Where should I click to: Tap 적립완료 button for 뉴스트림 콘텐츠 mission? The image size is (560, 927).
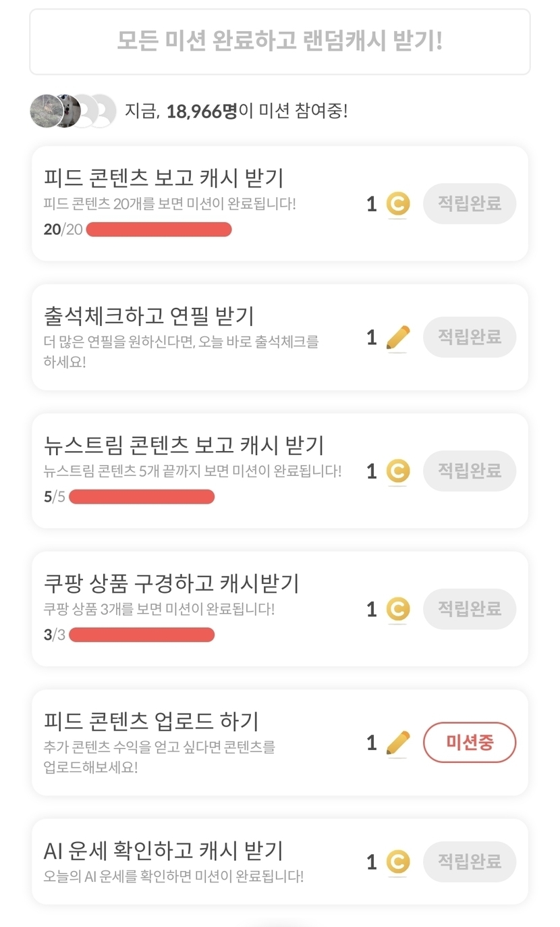coord(470,471)
